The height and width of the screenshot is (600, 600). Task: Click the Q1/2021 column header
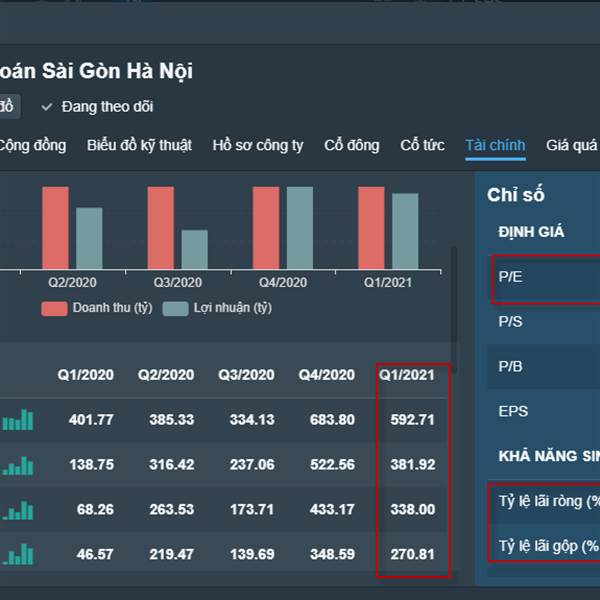click(x=406, y=375)
